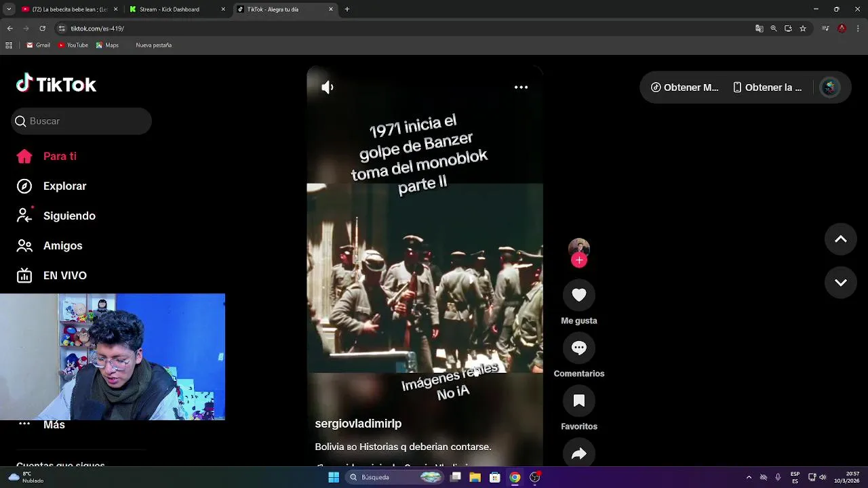Open the Chrome profile avatar
Viewport: 868px width, 488px height.
[842, 28]
